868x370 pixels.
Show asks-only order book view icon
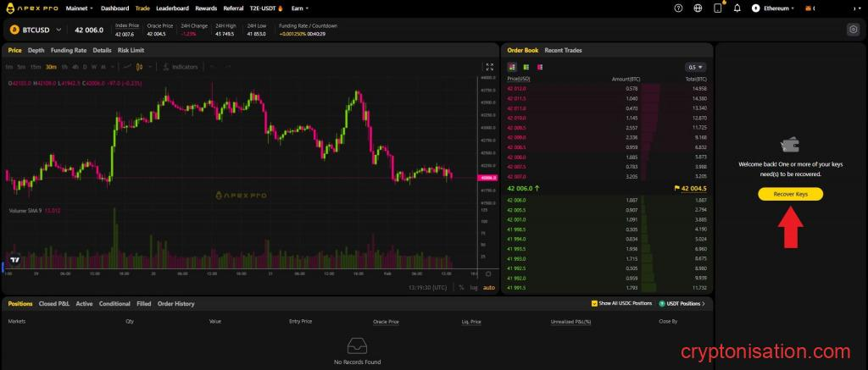point(539,67)
